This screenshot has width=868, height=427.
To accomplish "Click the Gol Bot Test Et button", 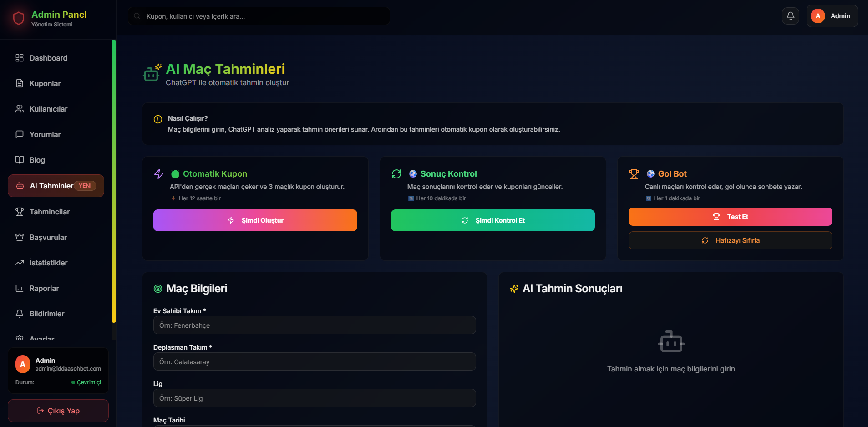I will 730,217.
